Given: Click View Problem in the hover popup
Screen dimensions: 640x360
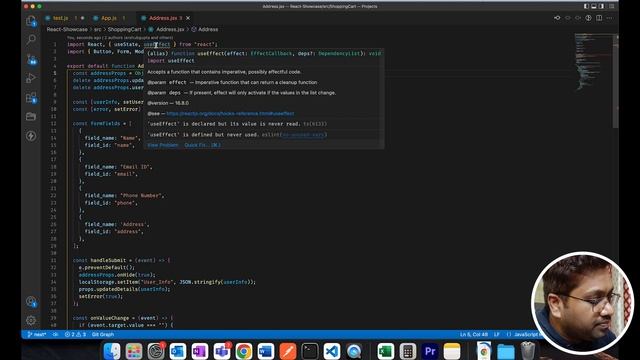Looking at the screenshot, I should pyautogui.click(x=162, y=145).
